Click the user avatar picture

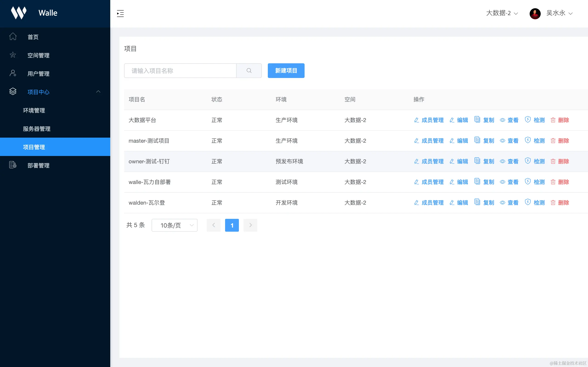coord(535,13)
